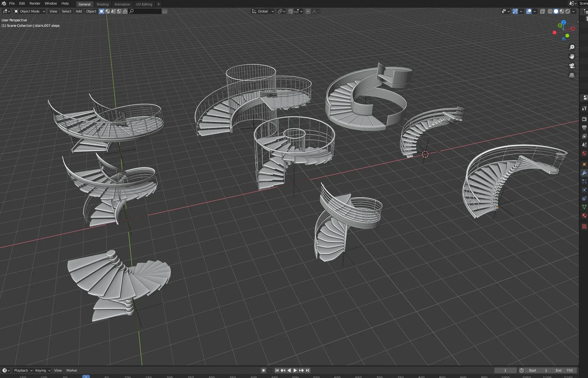
Task: Enable snapping with the magnet icon
Action: click(x=290, y=11)
